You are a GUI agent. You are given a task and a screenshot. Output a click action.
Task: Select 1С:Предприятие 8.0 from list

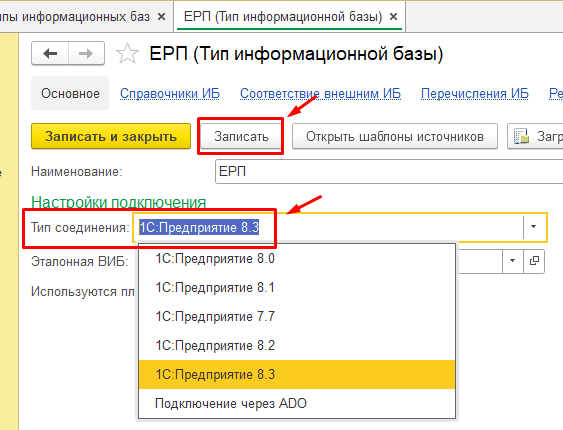(x=297, y=259)
